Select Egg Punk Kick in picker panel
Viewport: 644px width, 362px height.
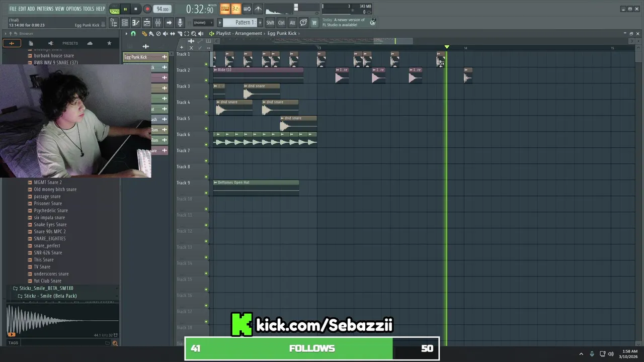pyautogui.click(x=146, y=57)
